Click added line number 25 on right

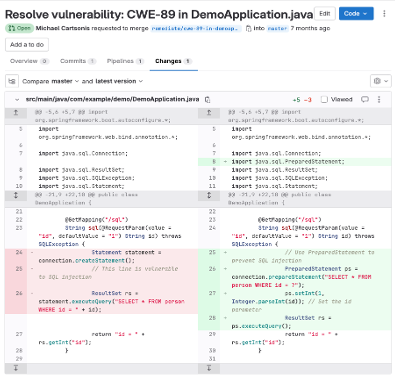(212, 253)
